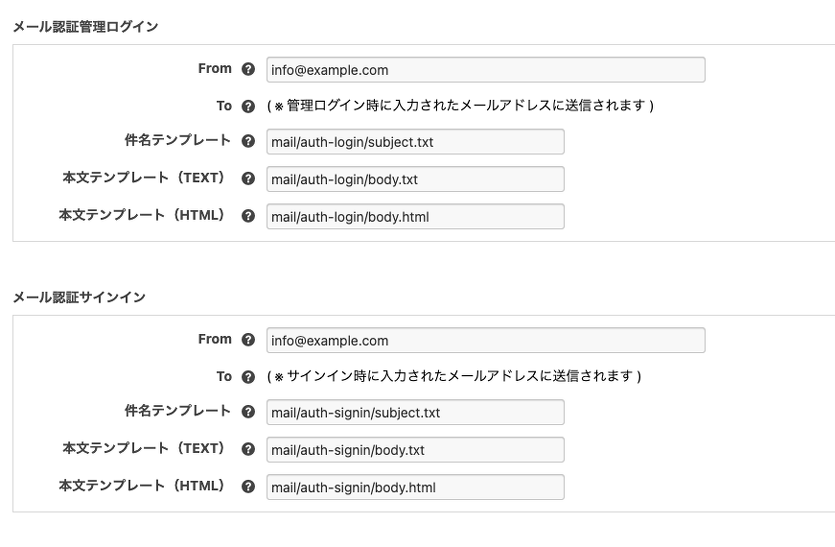The height and width of the screenshot is (547, 835).
Task: Click into the mail/auth-login/body.html field
Action: 415,216
